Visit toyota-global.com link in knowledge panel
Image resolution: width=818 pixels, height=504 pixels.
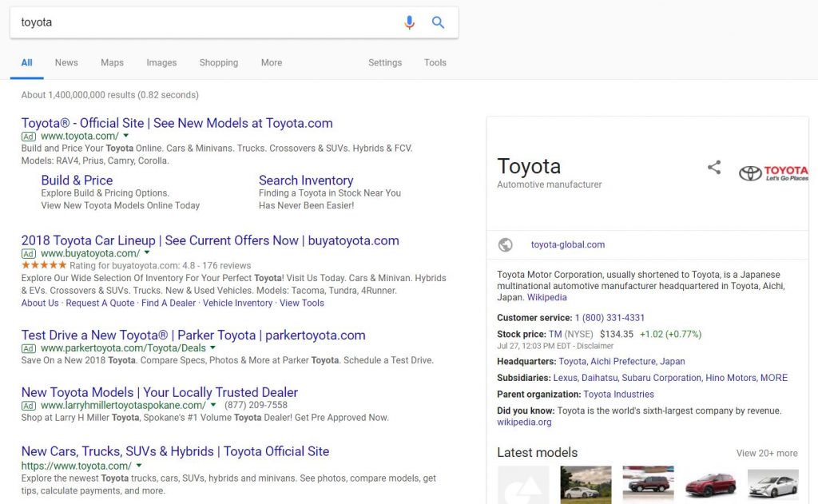[x=568, y=244]
